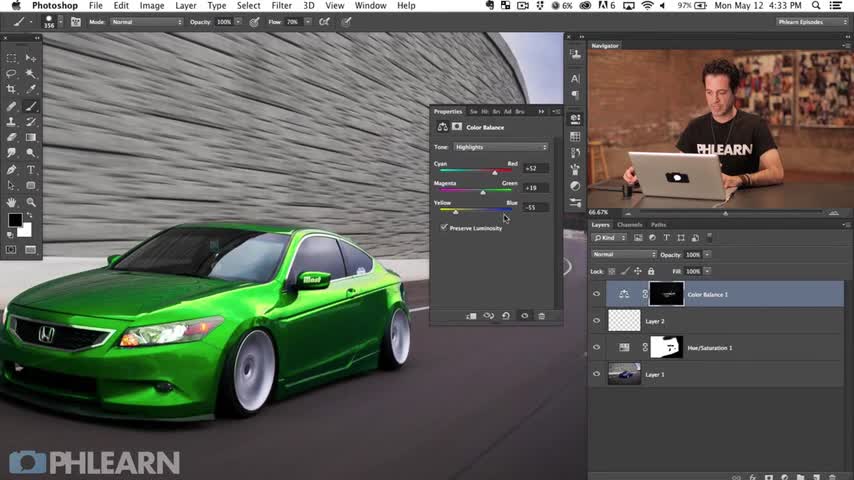Toggle layer filtering switch in Layers panel
This screenshot has width=854, height=480.
709,238
